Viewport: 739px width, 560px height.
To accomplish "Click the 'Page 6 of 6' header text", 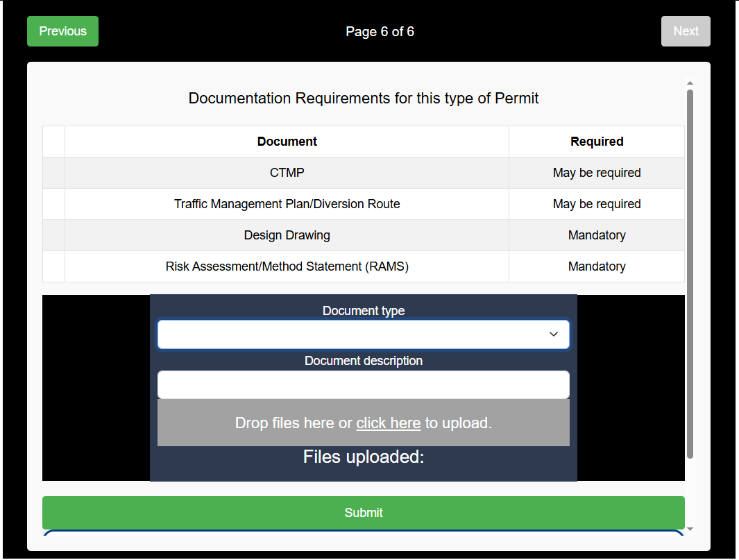I will tap(380, 31).
